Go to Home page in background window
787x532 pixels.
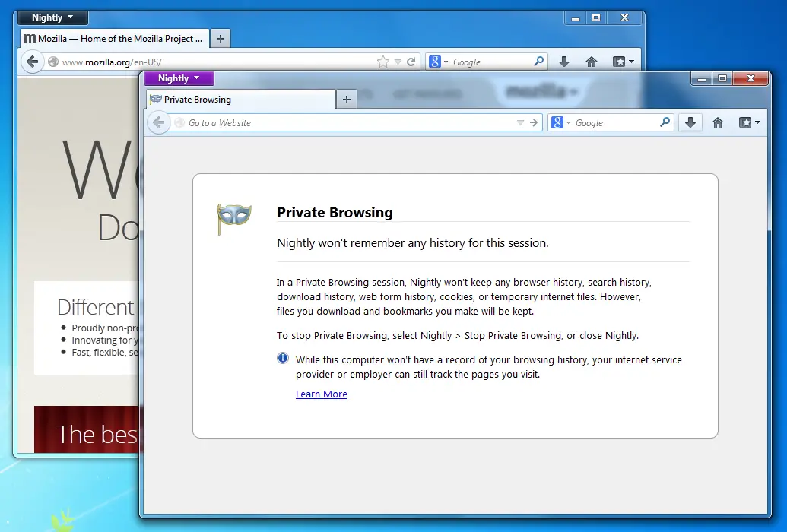point(592,62)
